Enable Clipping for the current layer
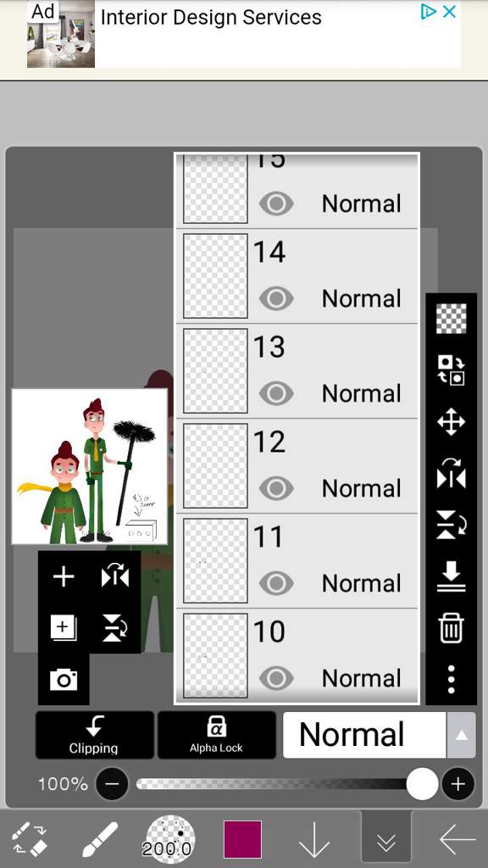The height and width of the screenshot is (868, 488). click(x=95, y=735)
